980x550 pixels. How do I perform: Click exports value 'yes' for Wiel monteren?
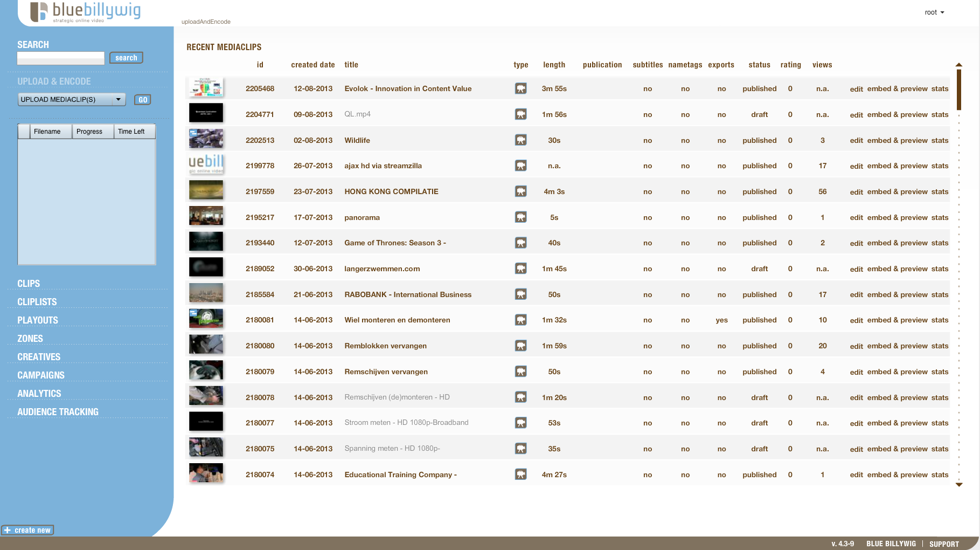[721, 320]
